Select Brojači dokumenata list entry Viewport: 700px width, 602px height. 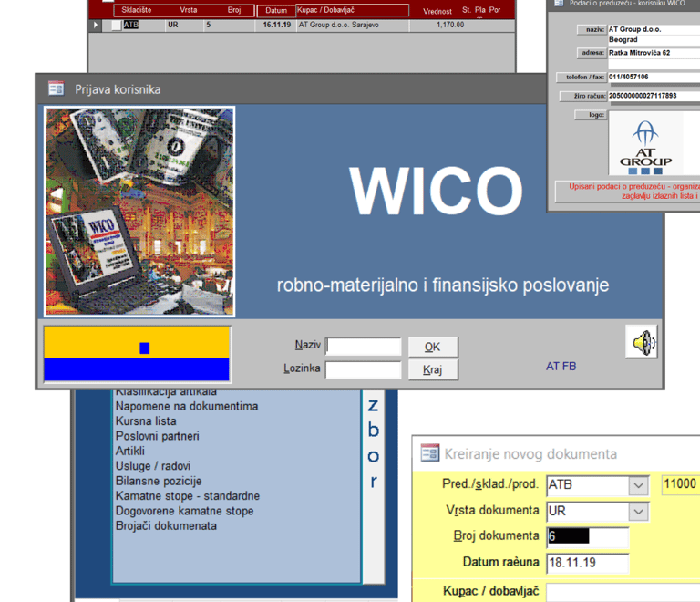click(166, 525)
